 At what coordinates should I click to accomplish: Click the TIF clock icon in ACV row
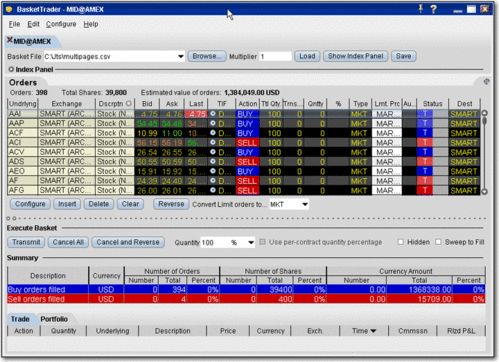pyautogui.click(x=213, y=152)
